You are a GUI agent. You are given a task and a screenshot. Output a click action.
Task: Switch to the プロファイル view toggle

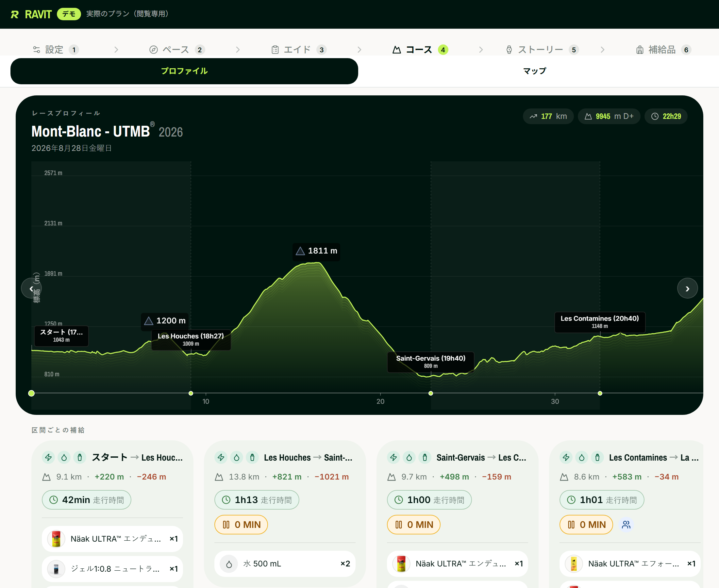184,71
